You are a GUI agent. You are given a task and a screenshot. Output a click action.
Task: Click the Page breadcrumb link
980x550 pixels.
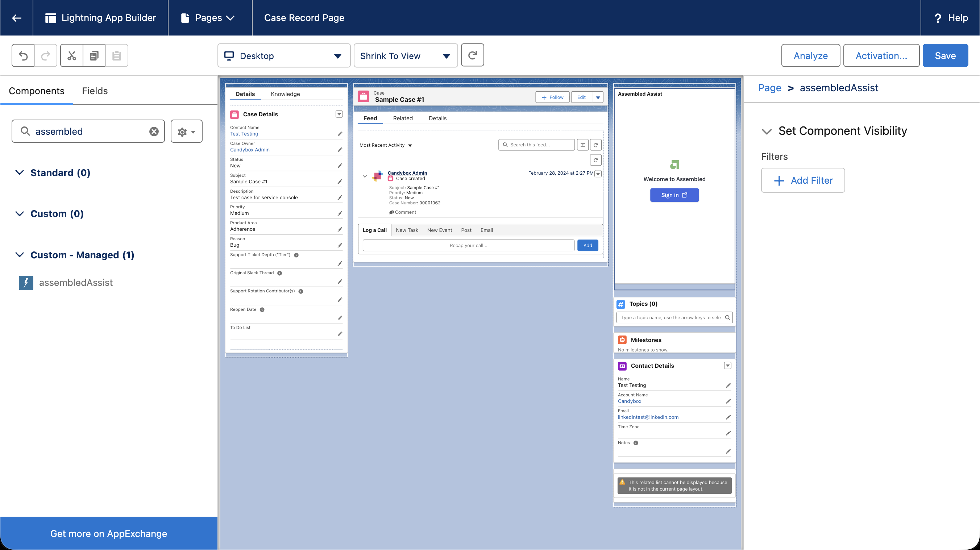[x=770, y=88]
